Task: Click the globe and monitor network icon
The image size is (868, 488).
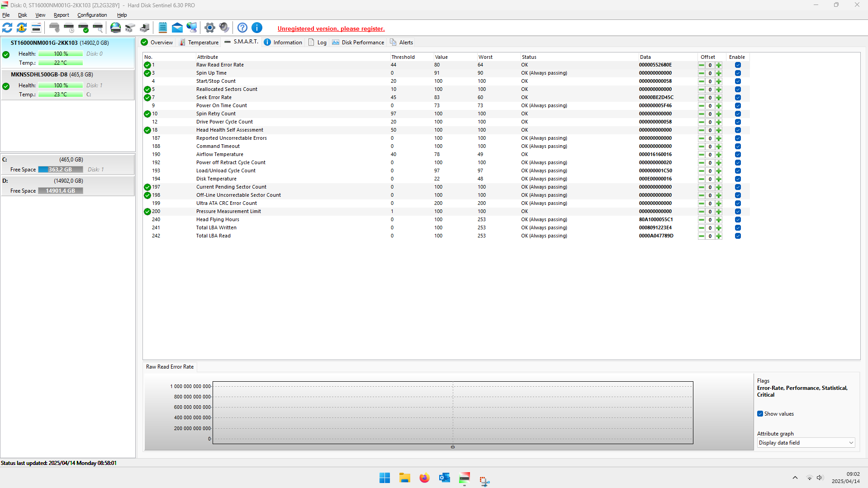Action: tap(192, 28)
